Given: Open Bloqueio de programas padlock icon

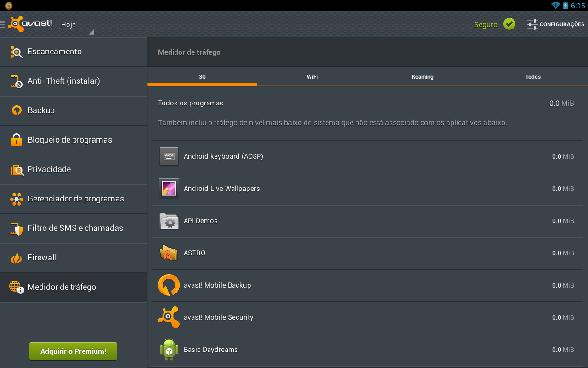Looking at the screenshot, I should pyautogui.click(x=16, y=140).
